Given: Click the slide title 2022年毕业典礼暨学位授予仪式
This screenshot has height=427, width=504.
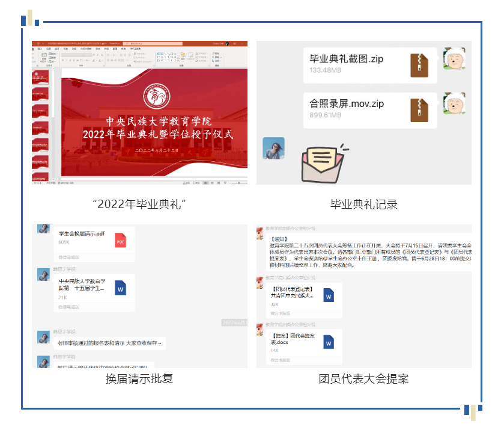Looking at the screenshot, I should (157, 134).
